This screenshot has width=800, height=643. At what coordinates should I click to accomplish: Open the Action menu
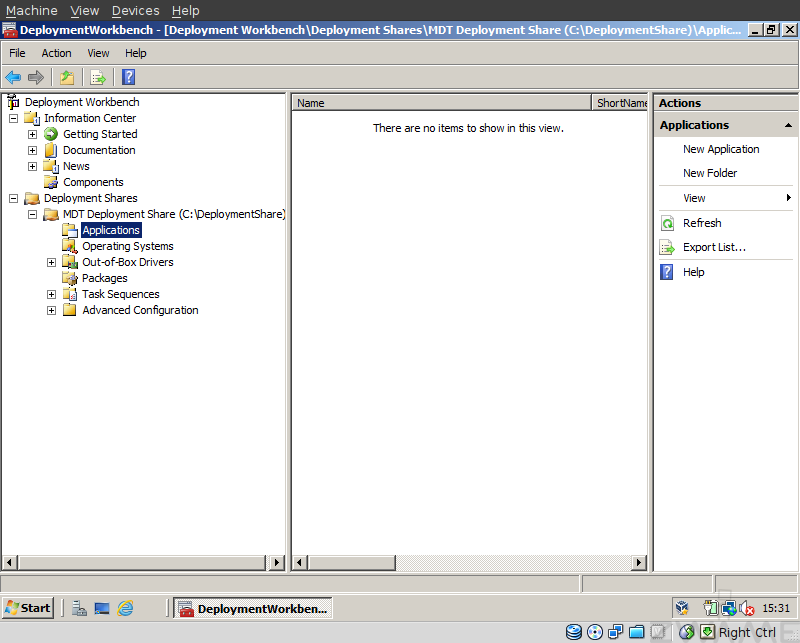[x=56, y=53]
